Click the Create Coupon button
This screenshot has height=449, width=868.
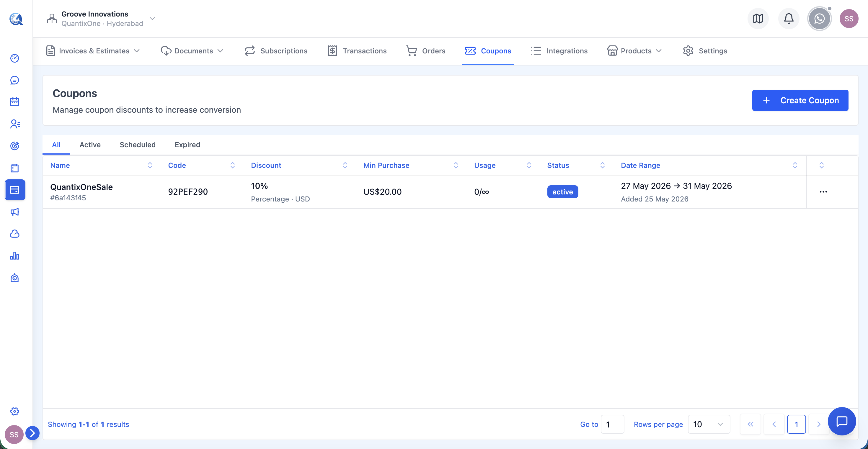coord(800,100)
